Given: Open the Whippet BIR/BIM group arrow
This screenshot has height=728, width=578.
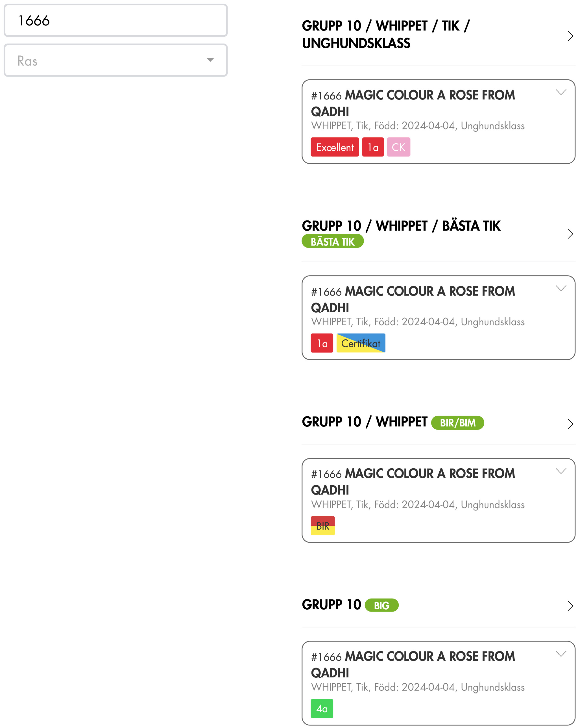Looking at the screenshot, I should pos(570,424).
